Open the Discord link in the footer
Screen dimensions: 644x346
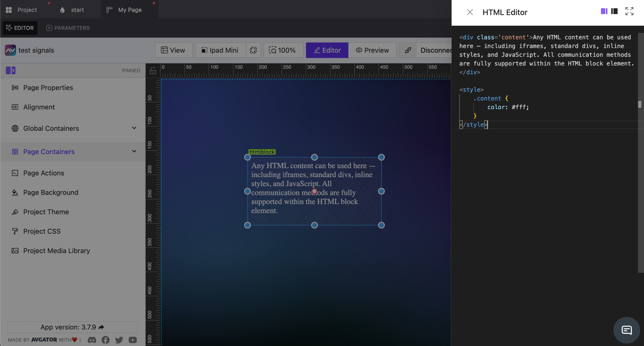click(92, 340)
